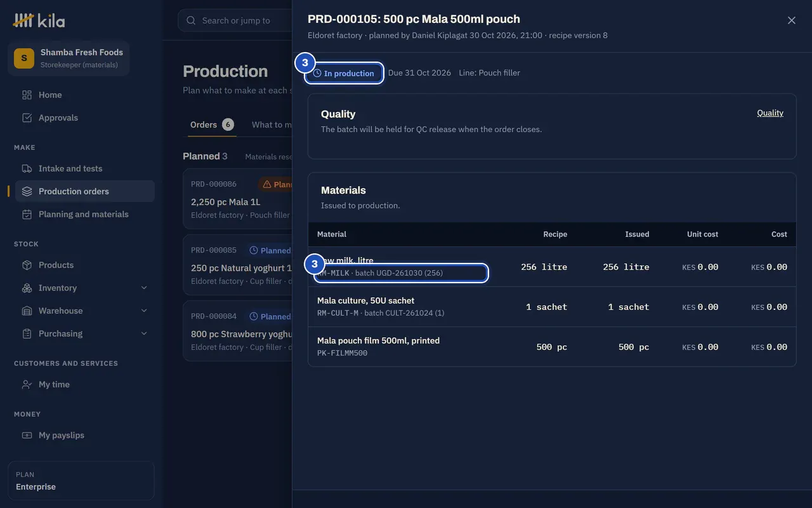
Task: Click the Planning and materials calendar icon
Action: [27, 214]
